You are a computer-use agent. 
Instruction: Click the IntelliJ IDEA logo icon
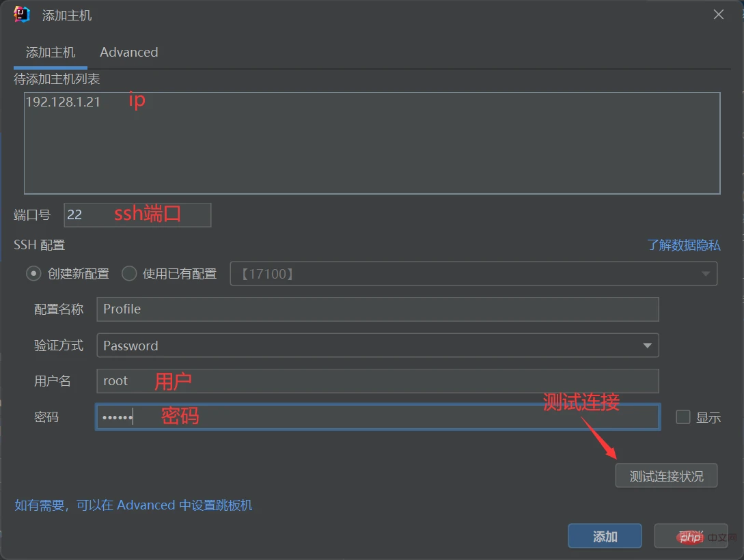[x=20, y=14]
